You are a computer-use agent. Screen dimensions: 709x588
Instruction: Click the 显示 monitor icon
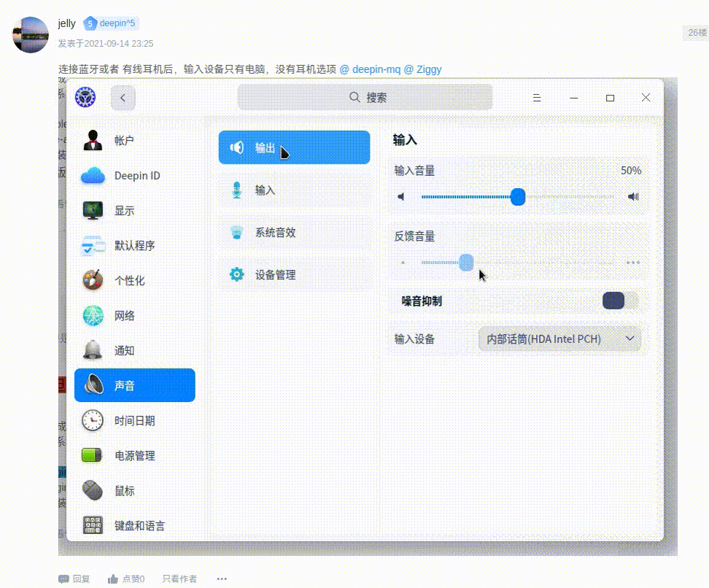point(93,210)
